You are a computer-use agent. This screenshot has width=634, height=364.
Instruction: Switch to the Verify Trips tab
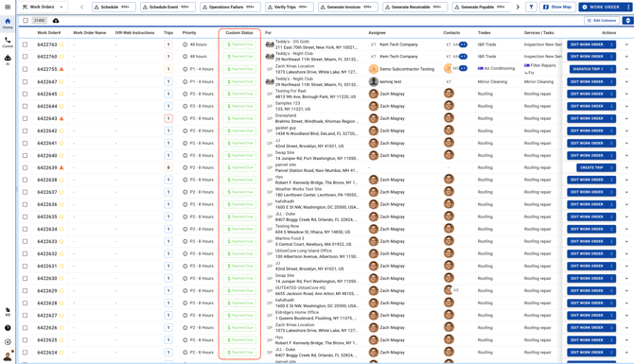290,7
